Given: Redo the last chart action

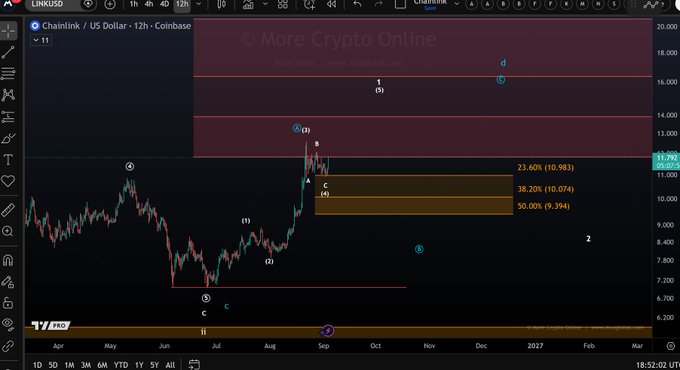Looking at the screenshot, I should click(378, 4).
